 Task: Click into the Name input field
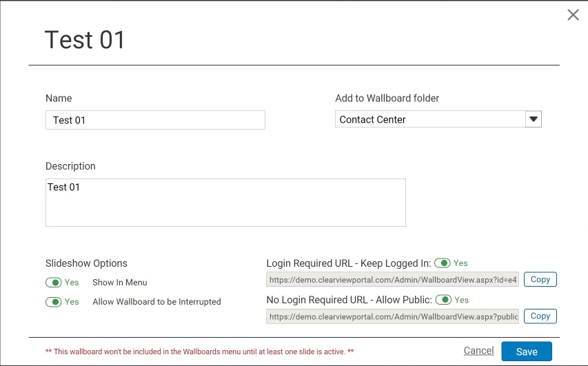(155, 120)
